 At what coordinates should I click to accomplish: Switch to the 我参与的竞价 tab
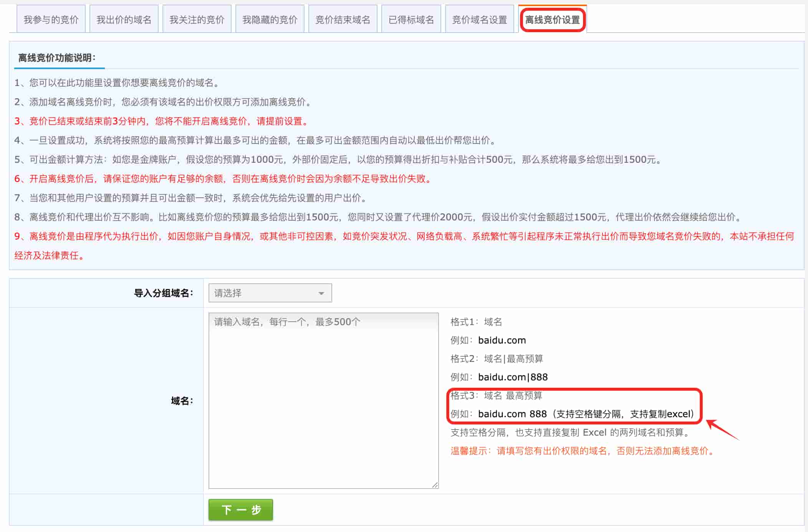click(x=50, y=18)
